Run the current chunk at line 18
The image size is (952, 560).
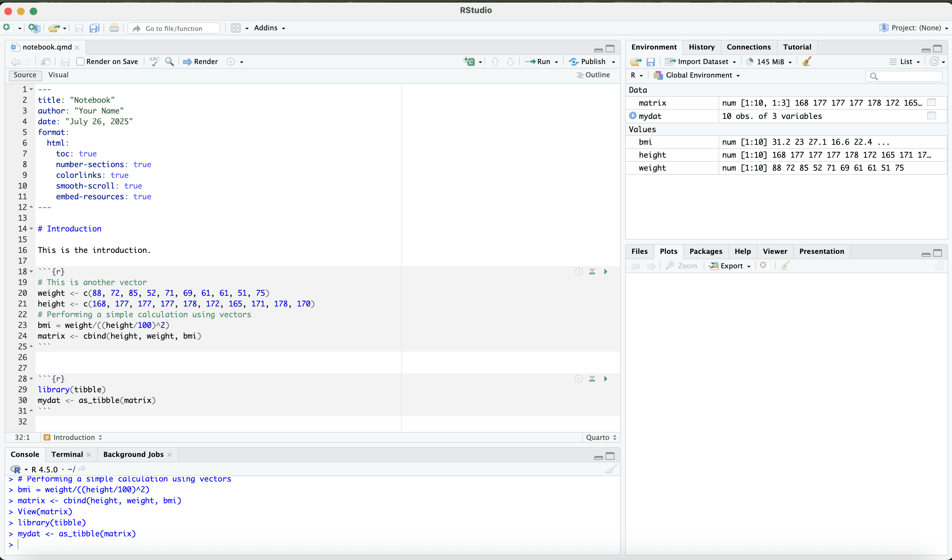(606, 271)
